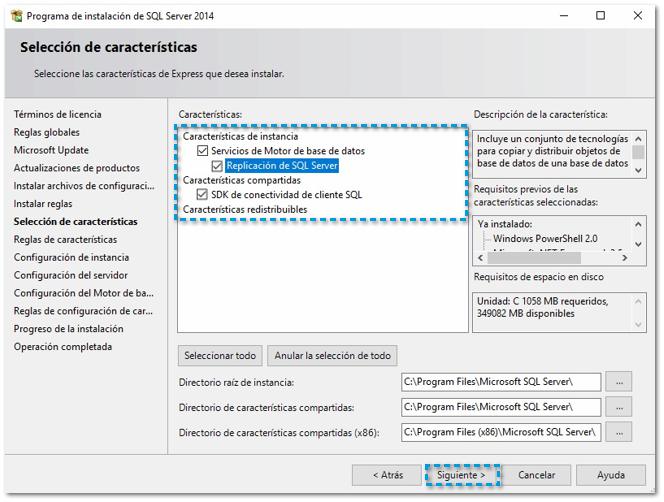The image size is (664, 502).
Task: Click the Seleccionar todo button
Action: click(x=220, y=356)
